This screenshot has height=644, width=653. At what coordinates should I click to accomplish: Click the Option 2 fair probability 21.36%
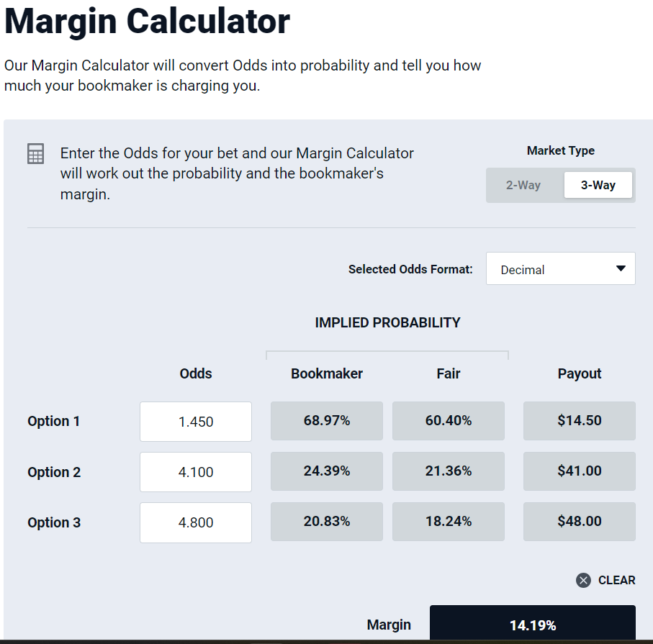click(449, 471)
